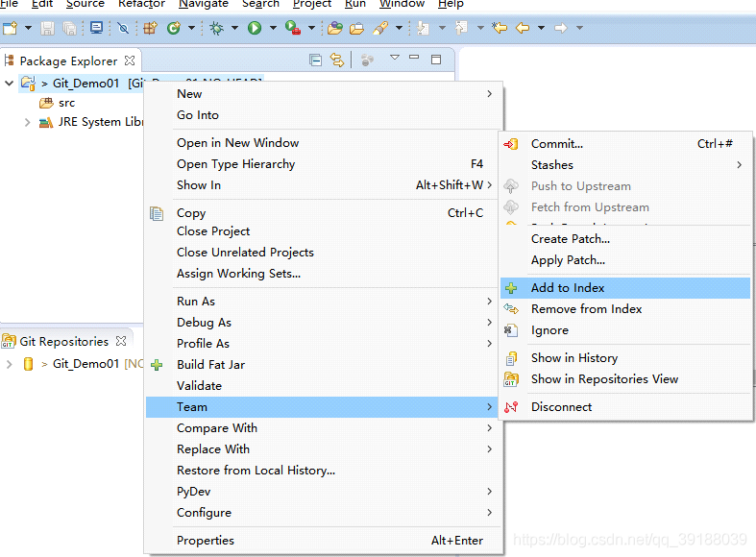Image resolution: width=756 pixels, height=557 pixels.
Task: Open the Navigate menu in the menu bar
Action: (x=204, y=4)
